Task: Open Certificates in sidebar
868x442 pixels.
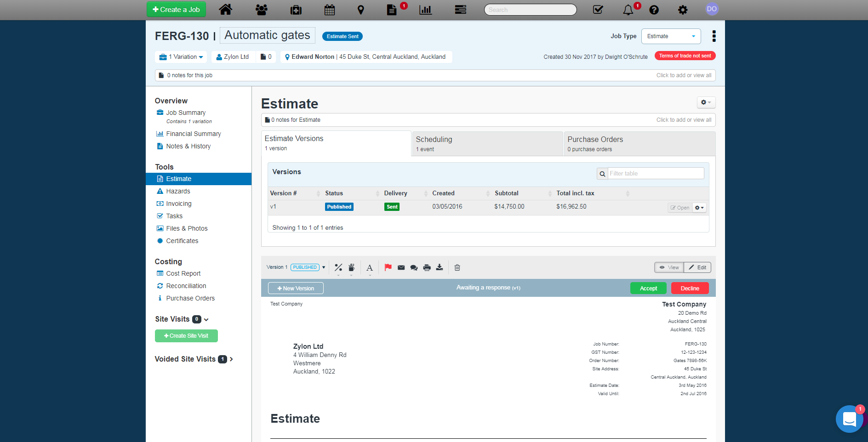Action: click(x=182, y=241)
